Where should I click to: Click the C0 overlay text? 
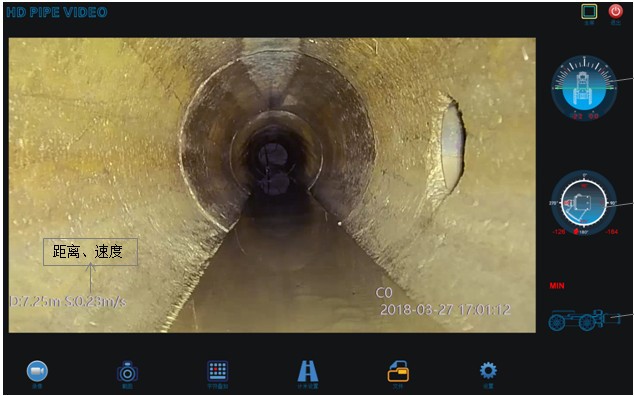pos(384,293)
